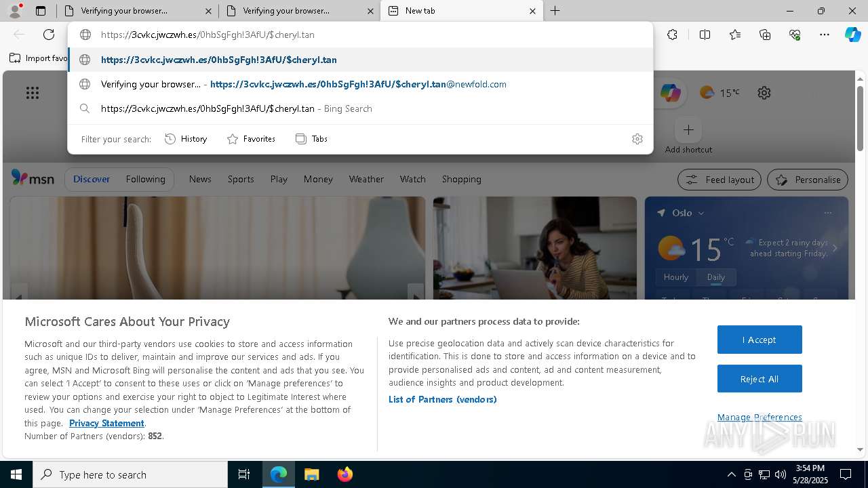This screenshot has height=488, width=868.
Task: Click Personalise button
Action: [x=808, y=180]
